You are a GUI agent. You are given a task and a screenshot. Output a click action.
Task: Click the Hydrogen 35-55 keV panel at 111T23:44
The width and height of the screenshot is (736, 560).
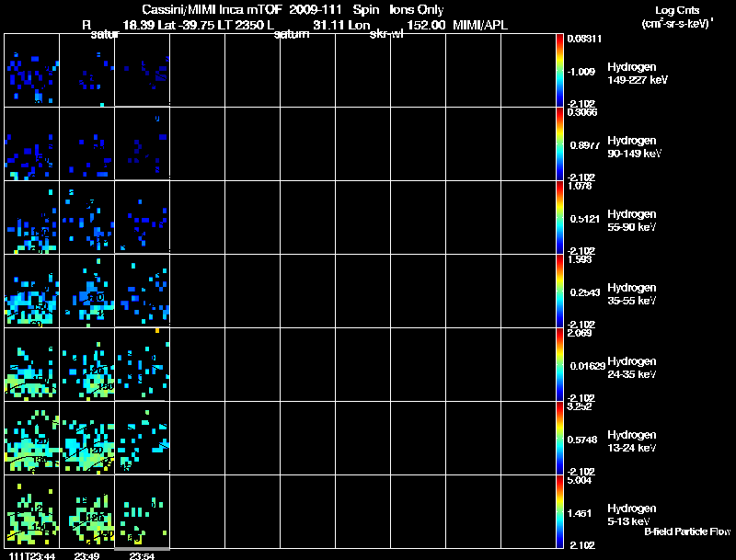(x=32, y=291)
